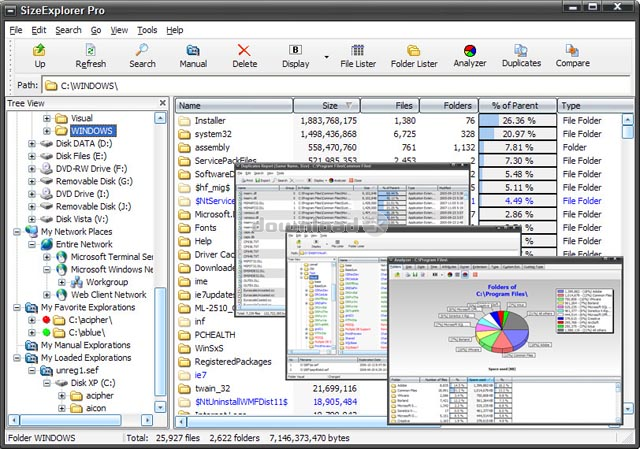
Task: Collapse My Favorite Explorations node
Action: click(17, 307)
